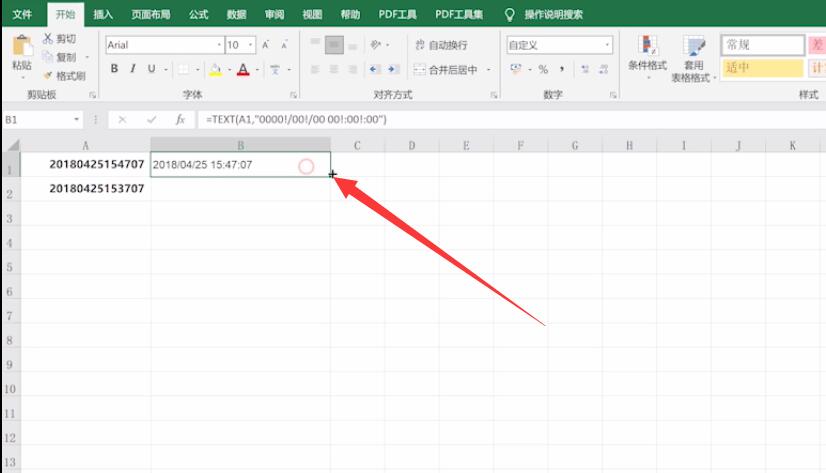The image size is (826, 473).
Task: Toggle align text right
Action: [353, 69]
